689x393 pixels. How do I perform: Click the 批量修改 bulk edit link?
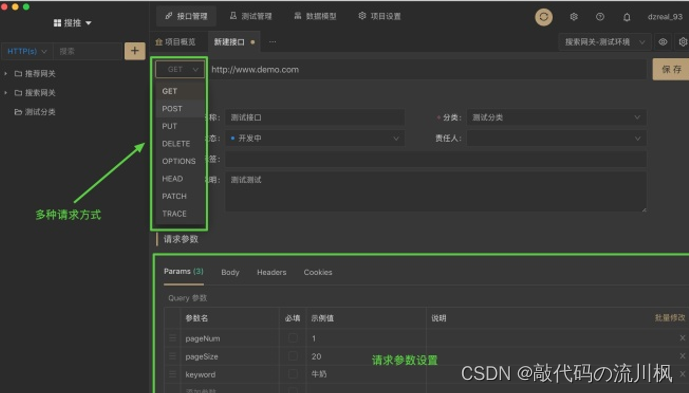pyautogui.click(x=670, y=317)
